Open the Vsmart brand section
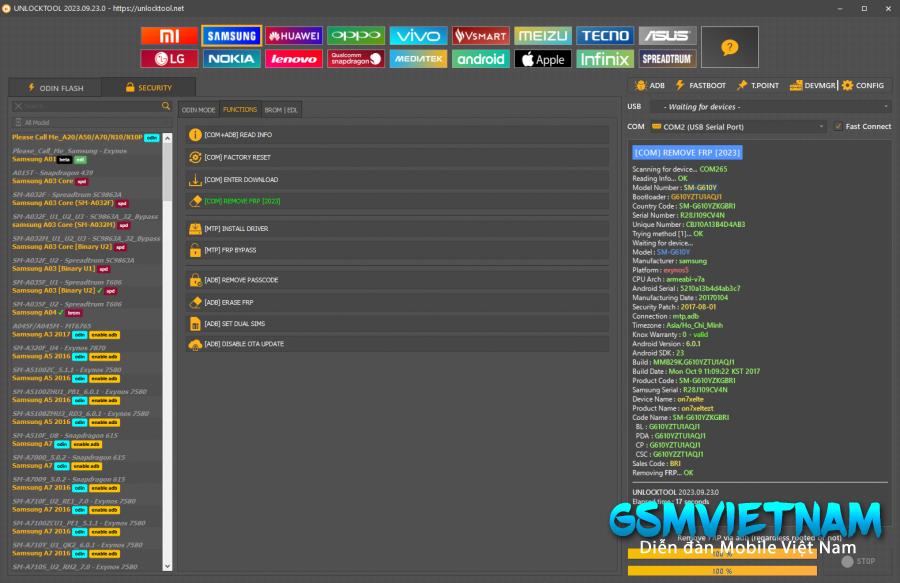 click(480, 36)
